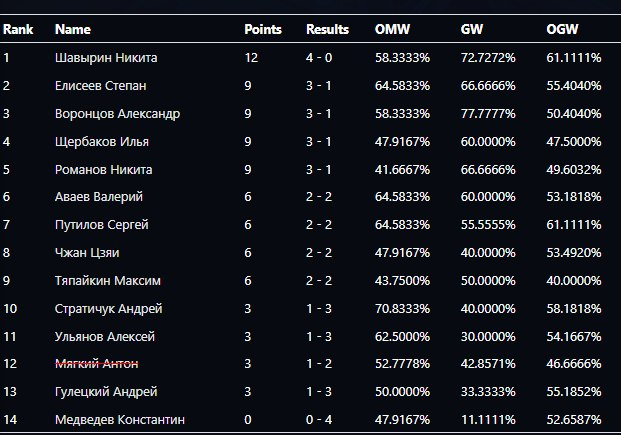This screenshot has height=435, width=621.
Task: Click the 77.7777% GW value
Action: tap(487, 114)
